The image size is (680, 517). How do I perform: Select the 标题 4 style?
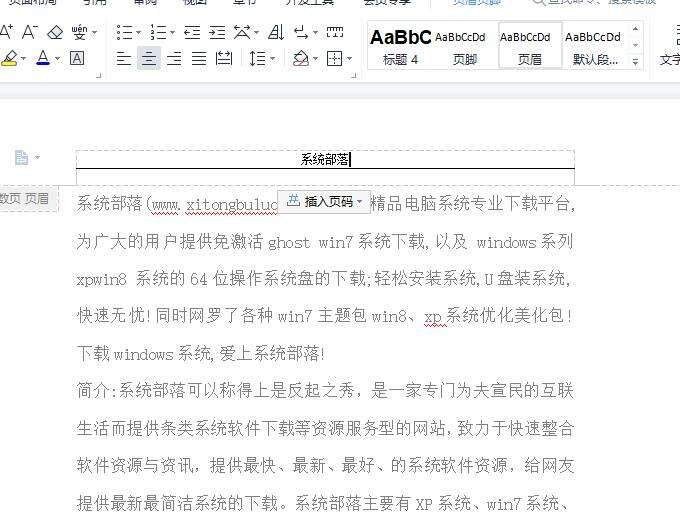(400, 46)
